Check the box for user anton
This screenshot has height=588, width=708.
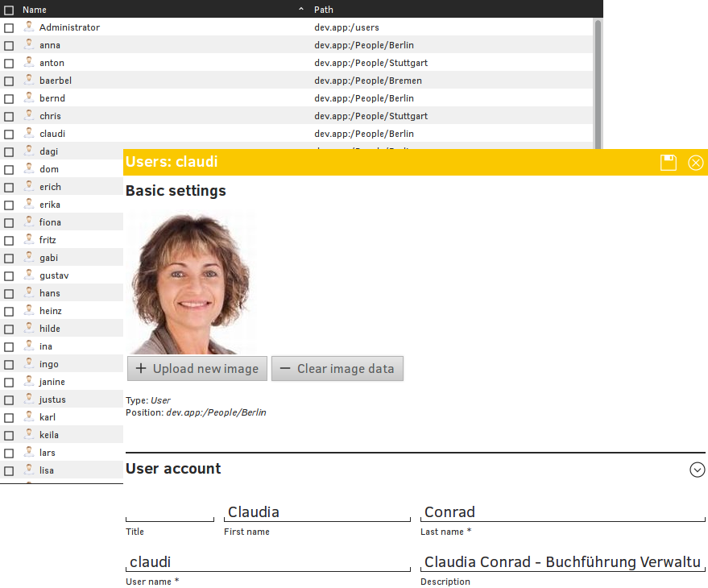click(x=9, y=63)
